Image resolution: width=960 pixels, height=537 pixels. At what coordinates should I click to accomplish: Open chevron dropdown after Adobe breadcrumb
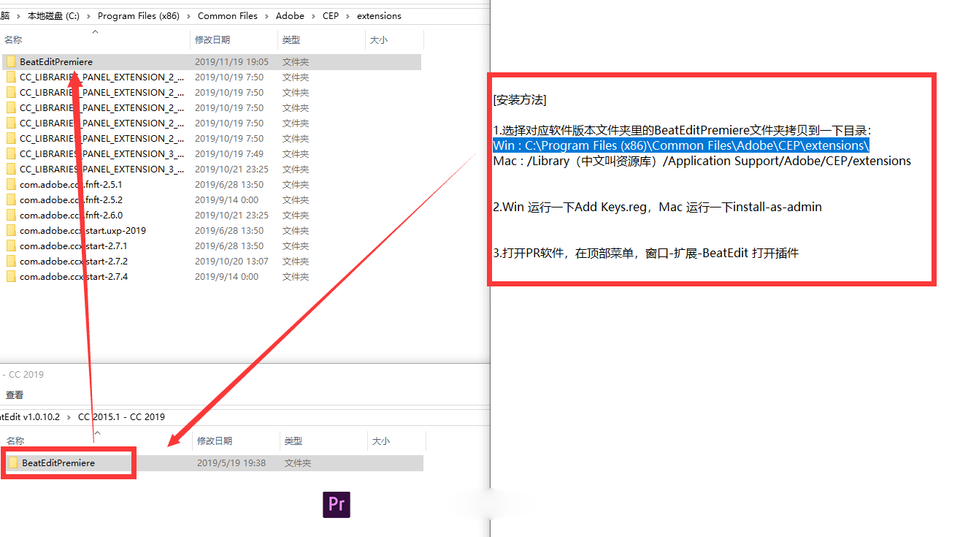[313, 16]
